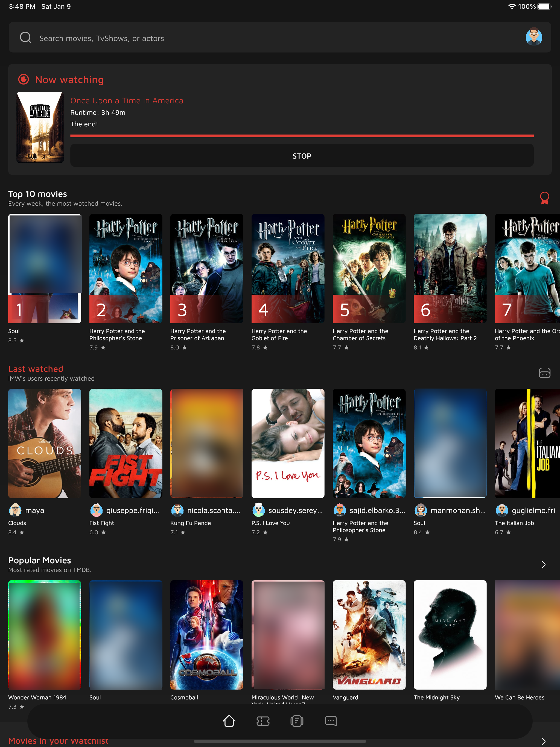Tap the Top 10 ribbon award icon
Image resolution: width=560 pixels, height=747 pixels.
pyautogui.click(x=544, y=198)
